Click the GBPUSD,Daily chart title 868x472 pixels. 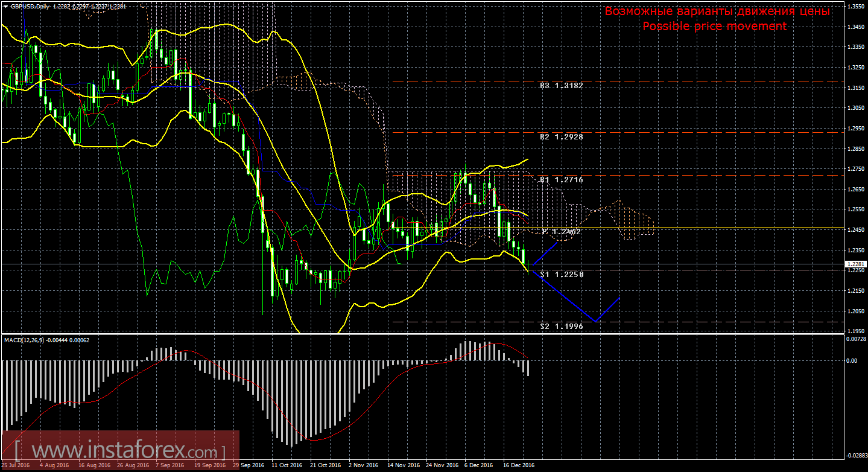(30, 6)
